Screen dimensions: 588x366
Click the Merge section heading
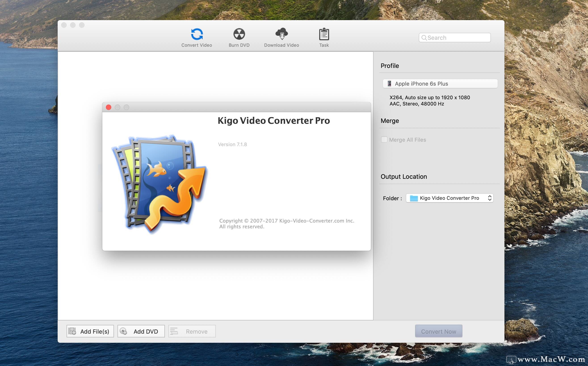pyautogui.click(x=390, y=121)
